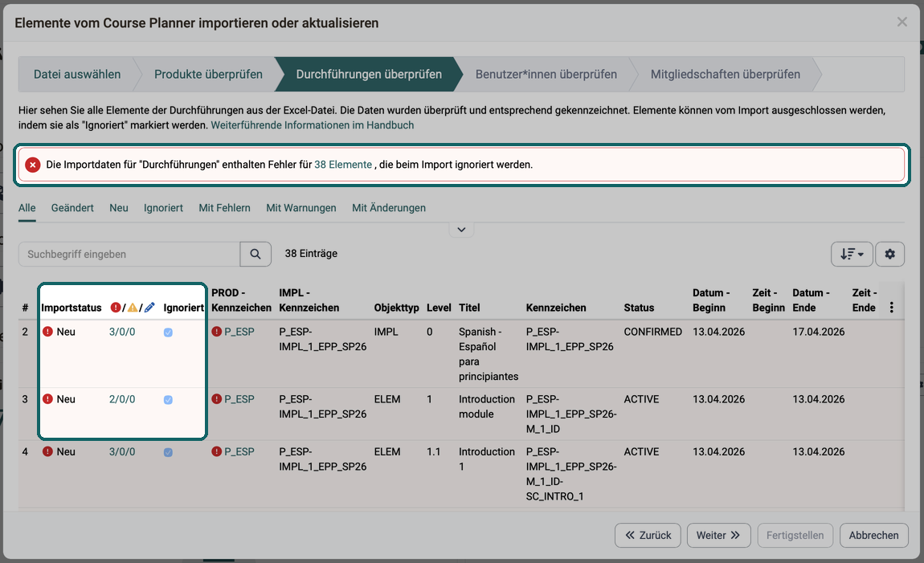Open the Mit Änderungen tab
924x563 pixels.
coord(389,208)
